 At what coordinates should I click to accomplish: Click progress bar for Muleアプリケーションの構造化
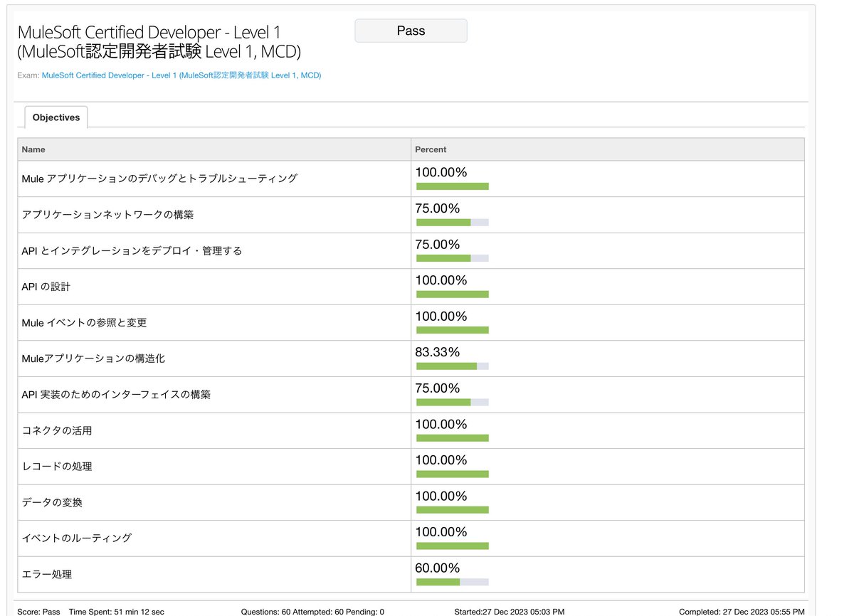453,366
